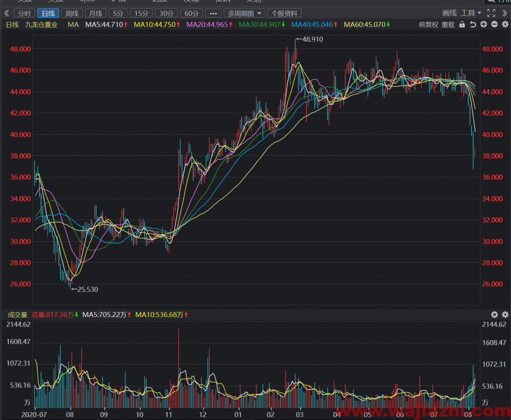Click MA30:44.907 legend value

(262, 25)
